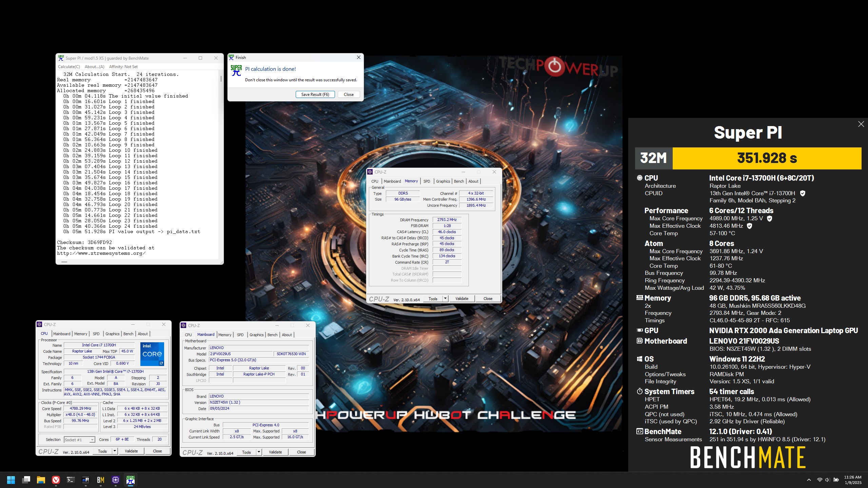This screenshot has width=868, height=488.
Task: Switch to BenchMate via BM taskbar icon
Action: coord(101,480)
